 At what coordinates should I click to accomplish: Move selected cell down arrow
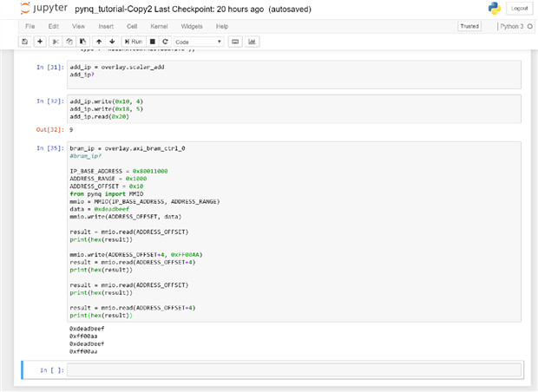pyautogui.click(x=112, y=42)
